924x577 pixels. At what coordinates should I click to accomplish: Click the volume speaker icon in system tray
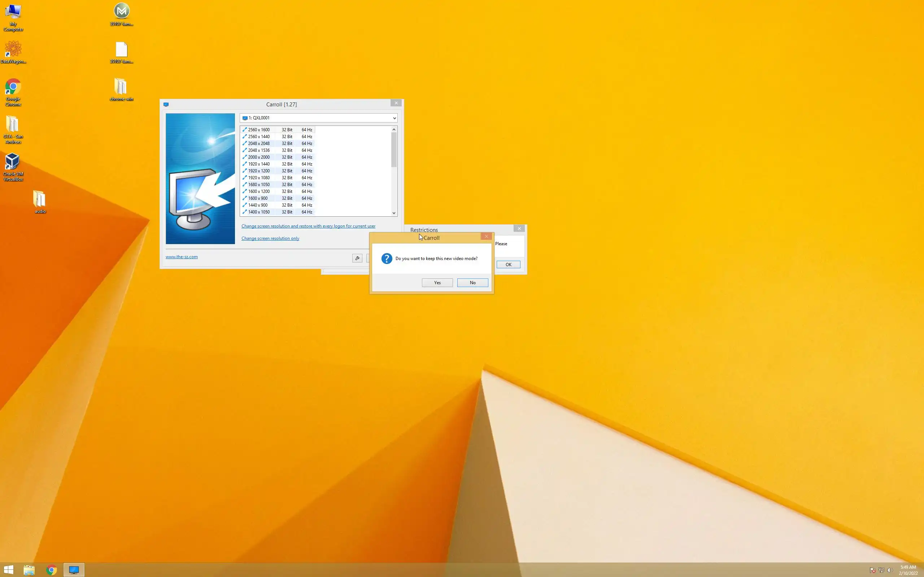click(890, 570)
